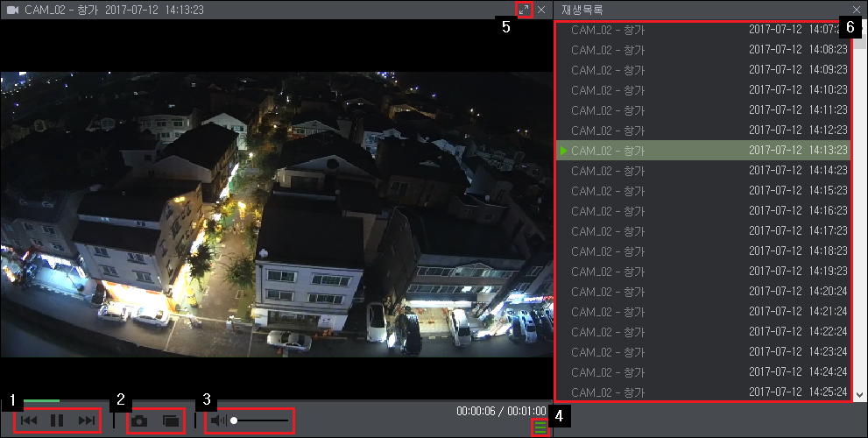Close the 재생목록 playlist panel
This screenshot has width=868, height=438.
[857, 10]
